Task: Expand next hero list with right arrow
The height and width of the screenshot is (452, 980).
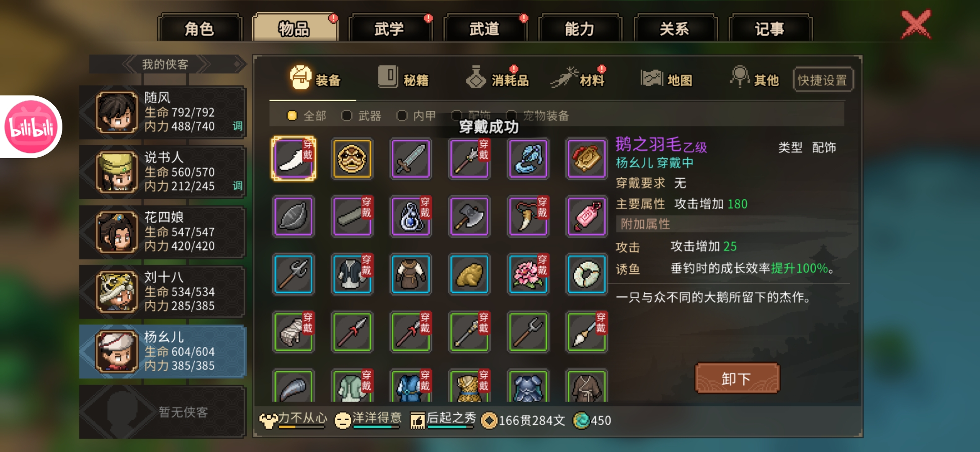Action: 238,64
